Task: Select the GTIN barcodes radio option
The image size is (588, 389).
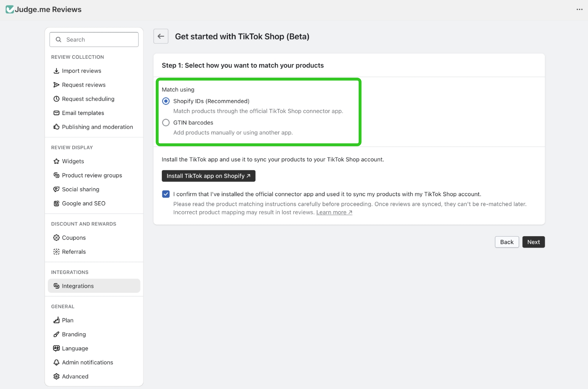Action: pos(166,123)
